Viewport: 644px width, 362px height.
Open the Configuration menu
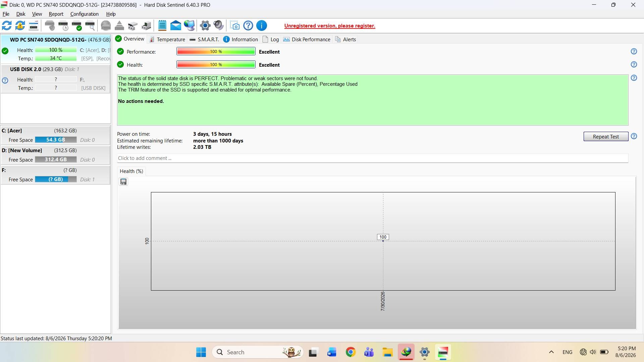pyautogui.click(x=85, y=14)
